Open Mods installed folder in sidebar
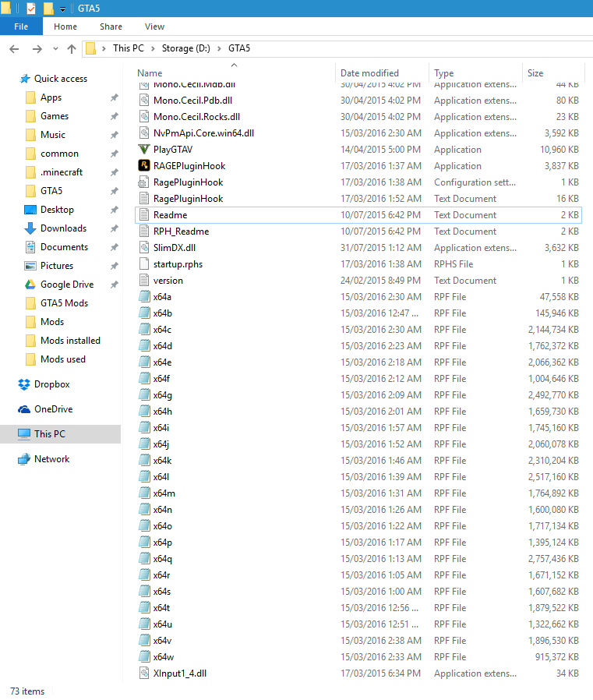The height and width of the screenshot is (700, 593). (70, 341)
